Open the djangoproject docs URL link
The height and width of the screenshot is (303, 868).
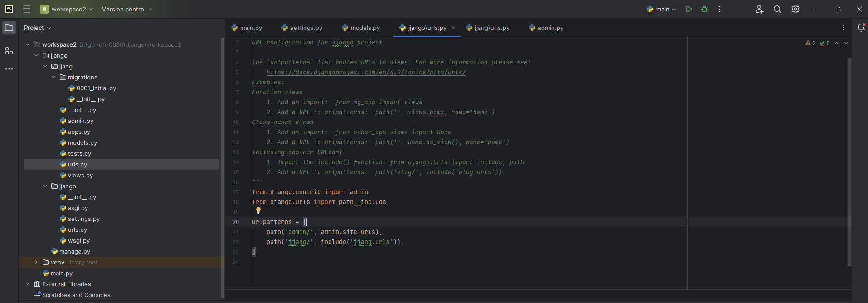coord(366,72)
